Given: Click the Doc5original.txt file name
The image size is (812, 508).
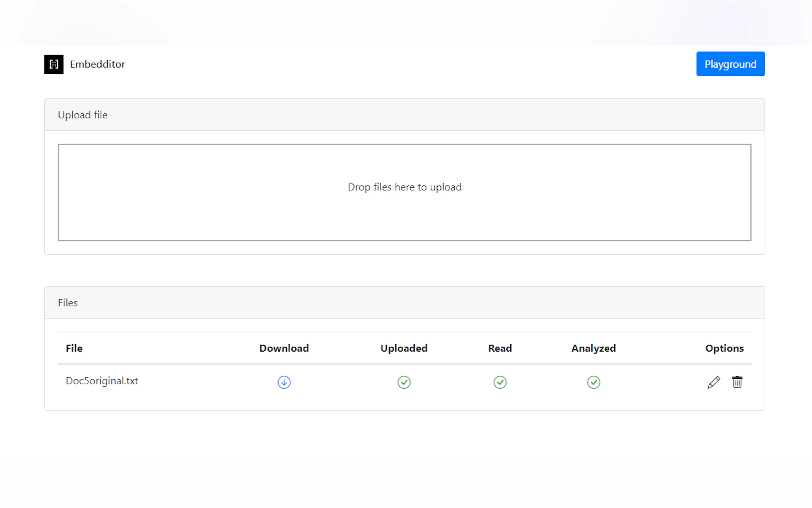Looking at the screenshot, I should tap(102, 381).
